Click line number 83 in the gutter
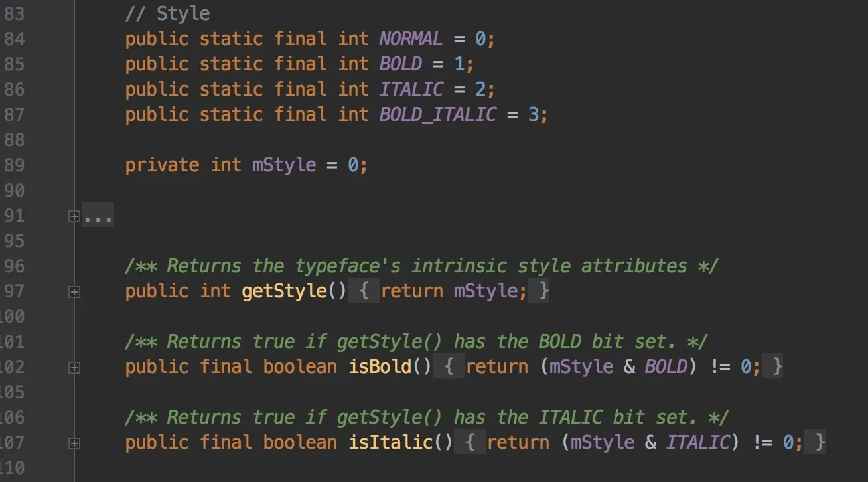This screenshot has height=482, width=868. pyautogui.click(x=16, y=13)
